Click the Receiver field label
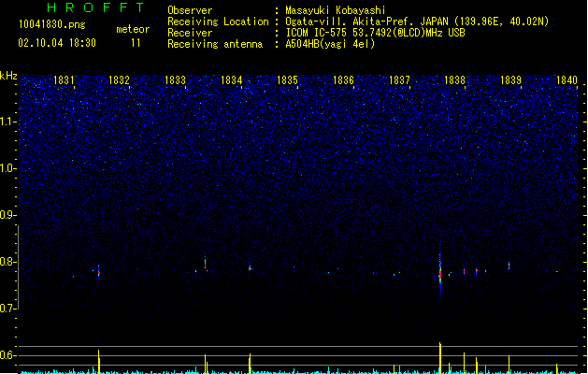 190,33
